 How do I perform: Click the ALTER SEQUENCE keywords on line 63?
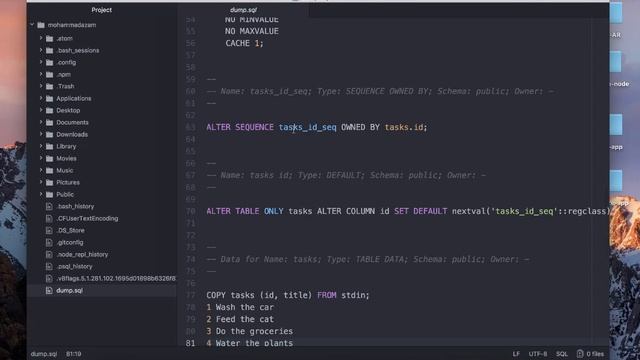(240, 127)
